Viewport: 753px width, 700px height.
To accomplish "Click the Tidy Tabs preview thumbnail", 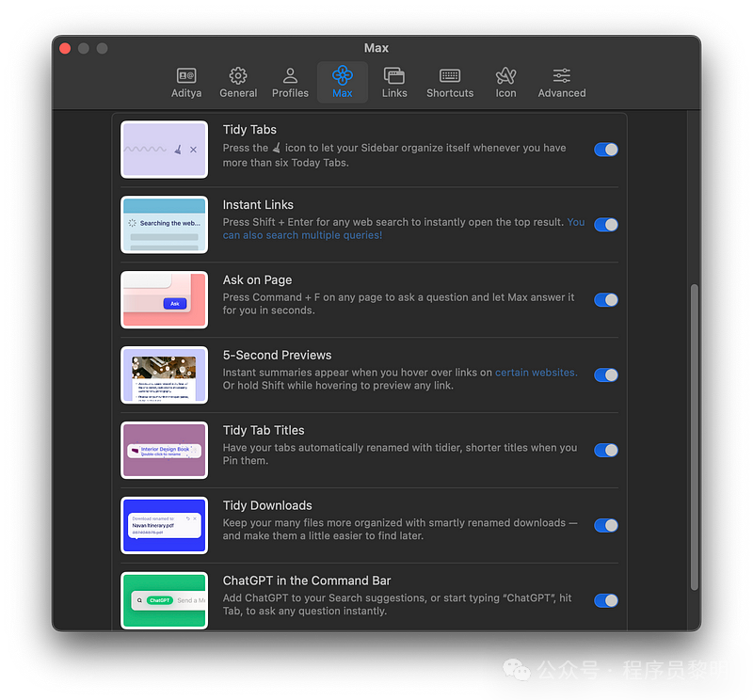I will click(x=164, y=150).
